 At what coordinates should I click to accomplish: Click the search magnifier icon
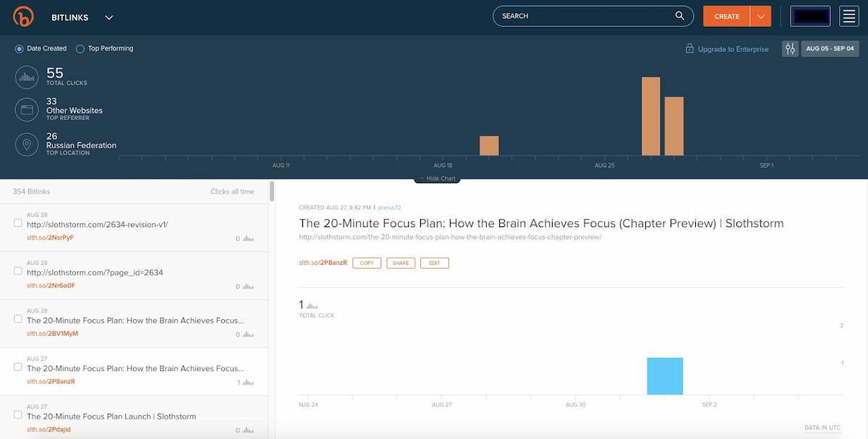678,15
